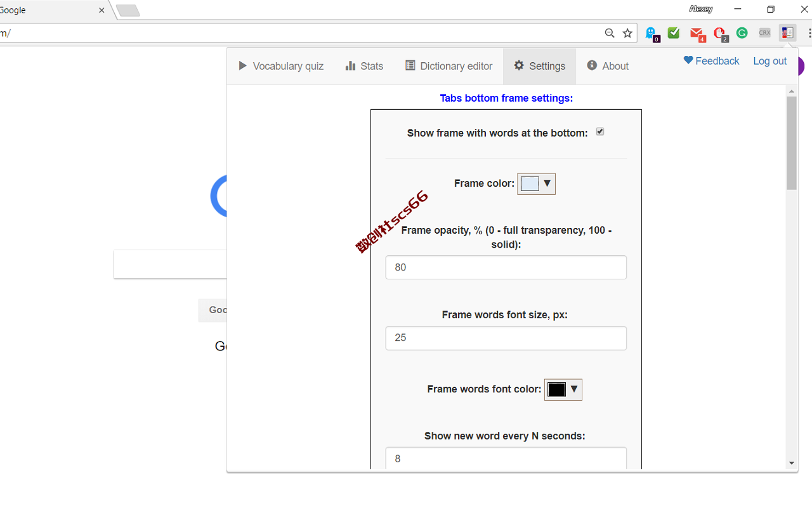Close the Google browser tab
812x508 pixels.
tap(101, 10)
